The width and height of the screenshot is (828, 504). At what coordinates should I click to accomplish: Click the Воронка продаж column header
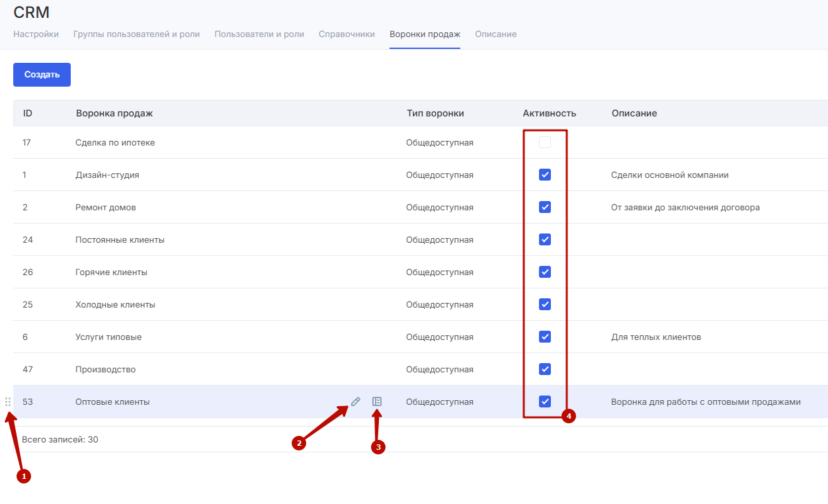(x=114, y=113)
